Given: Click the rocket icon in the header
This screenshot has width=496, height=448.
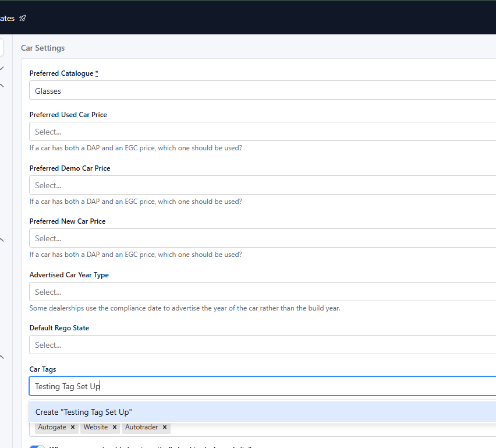Looking at the screenshot, I should pos(22,19).
